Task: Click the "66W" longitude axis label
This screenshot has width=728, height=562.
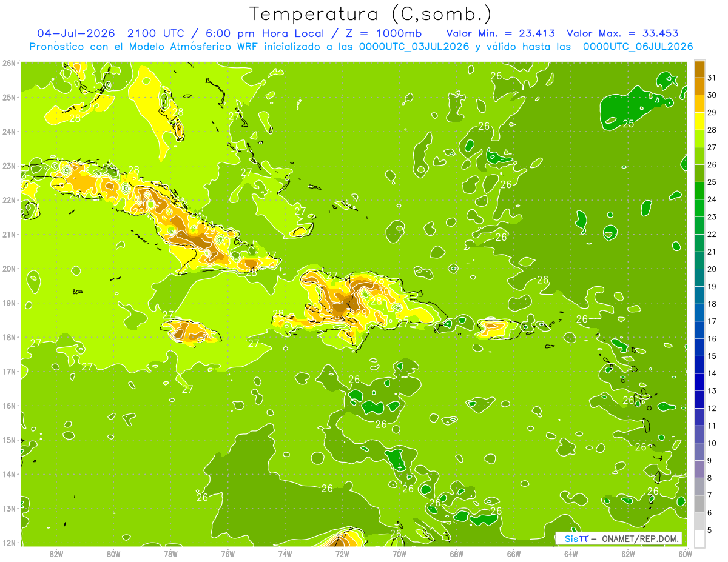Action: click(x=514, y=554)
